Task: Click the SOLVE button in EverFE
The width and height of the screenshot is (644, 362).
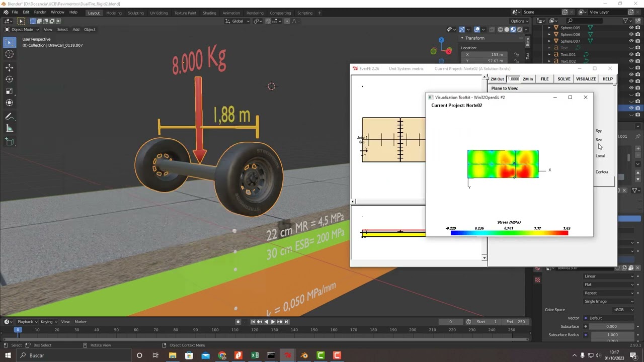Action: pos(564,79)
